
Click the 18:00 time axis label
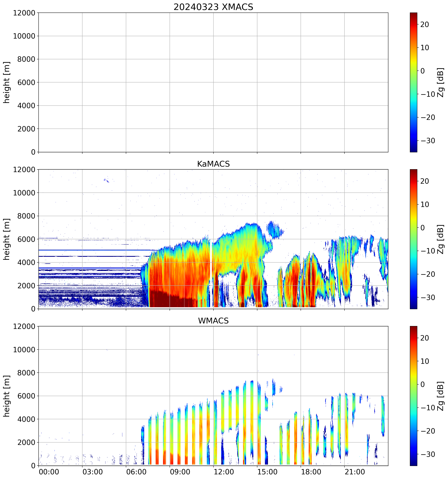point(311,472)
